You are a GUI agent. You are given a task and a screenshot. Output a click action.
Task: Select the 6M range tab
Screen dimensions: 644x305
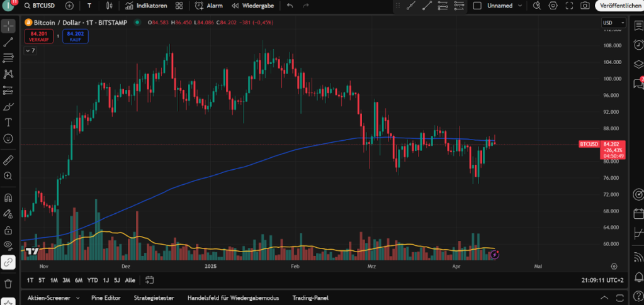79,280
